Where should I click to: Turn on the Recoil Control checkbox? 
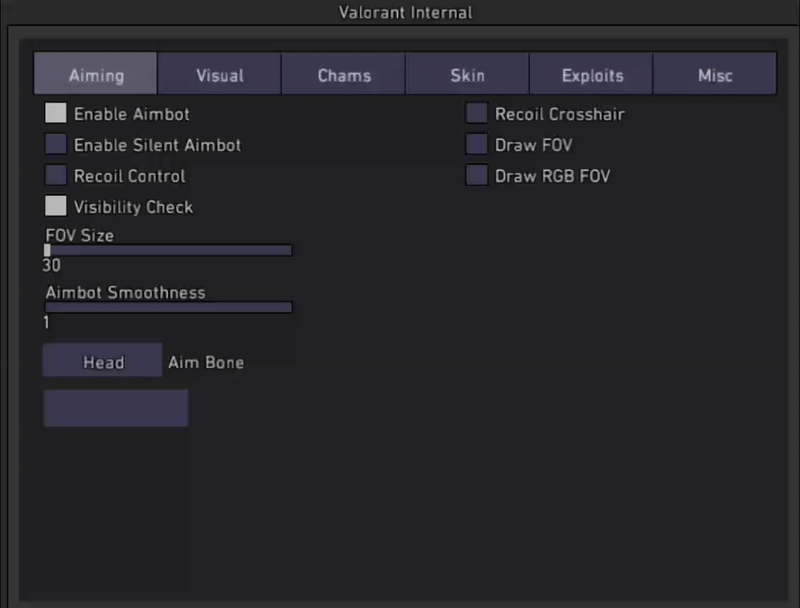[x=56, y=176]
